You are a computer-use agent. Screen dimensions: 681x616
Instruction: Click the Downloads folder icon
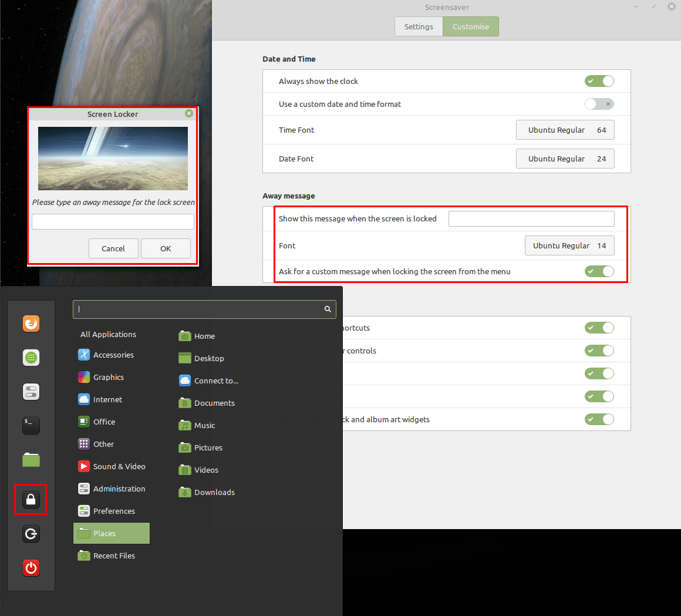pos(185,492)
